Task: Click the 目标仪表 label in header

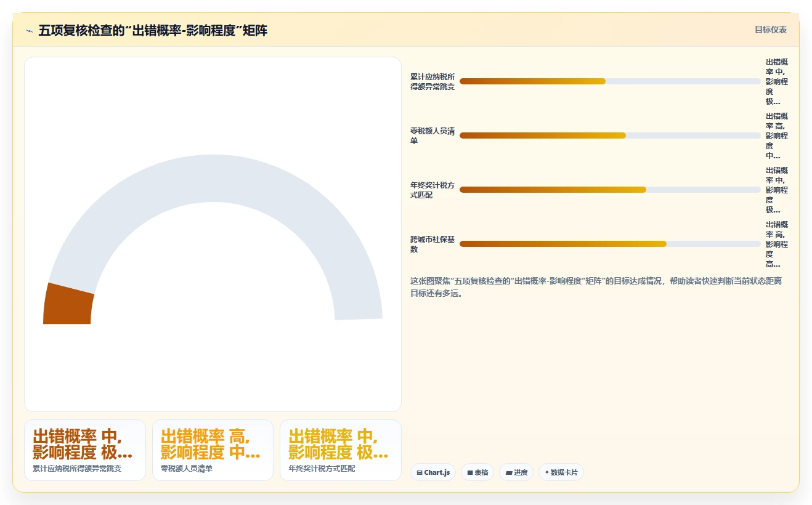Action: tap(771, 30)
